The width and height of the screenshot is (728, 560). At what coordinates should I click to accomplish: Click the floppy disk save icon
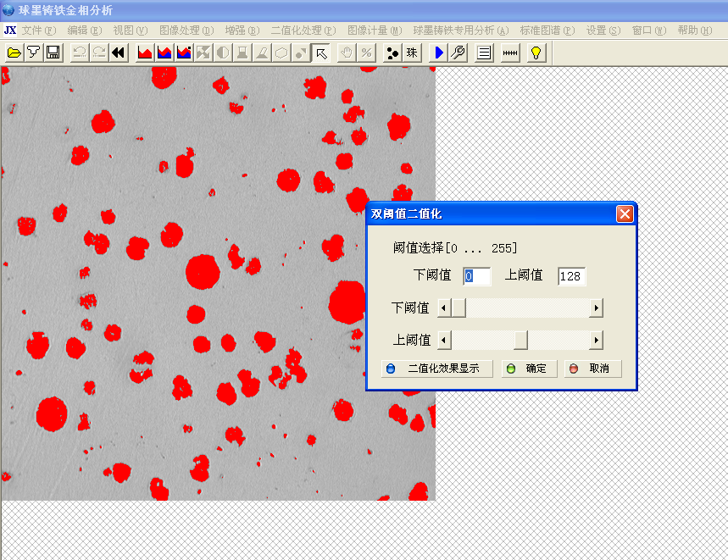pyautogui.click(x=53, y=53)
